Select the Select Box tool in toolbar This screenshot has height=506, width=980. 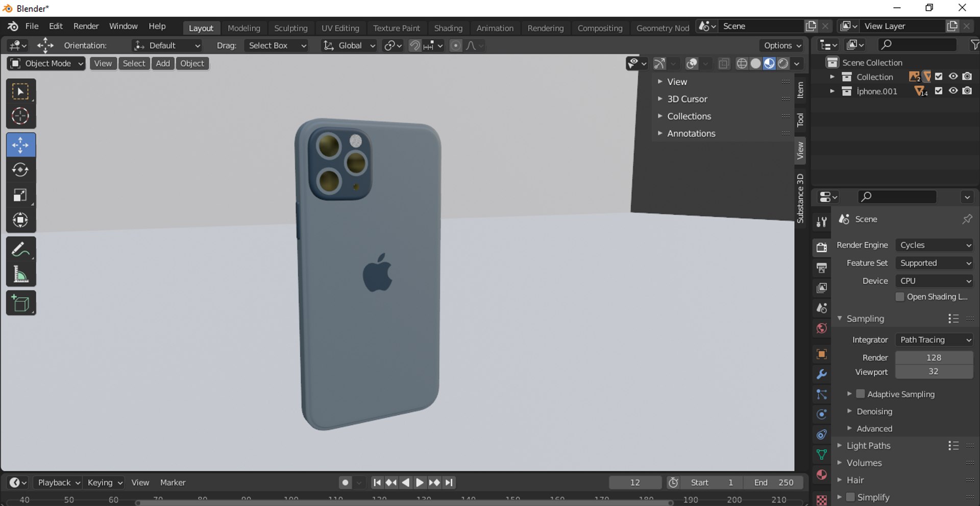coord(20,92)
